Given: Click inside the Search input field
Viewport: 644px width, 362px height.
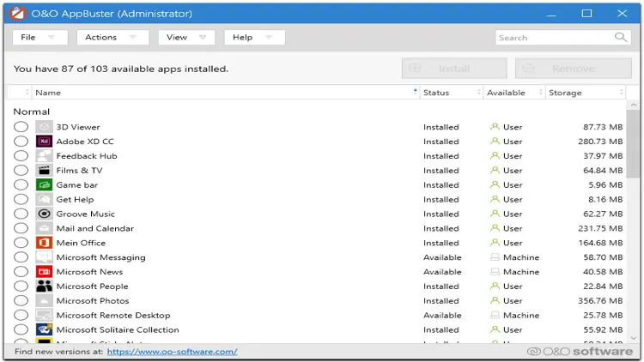Looking at the screenshot, I should point(554,38).
